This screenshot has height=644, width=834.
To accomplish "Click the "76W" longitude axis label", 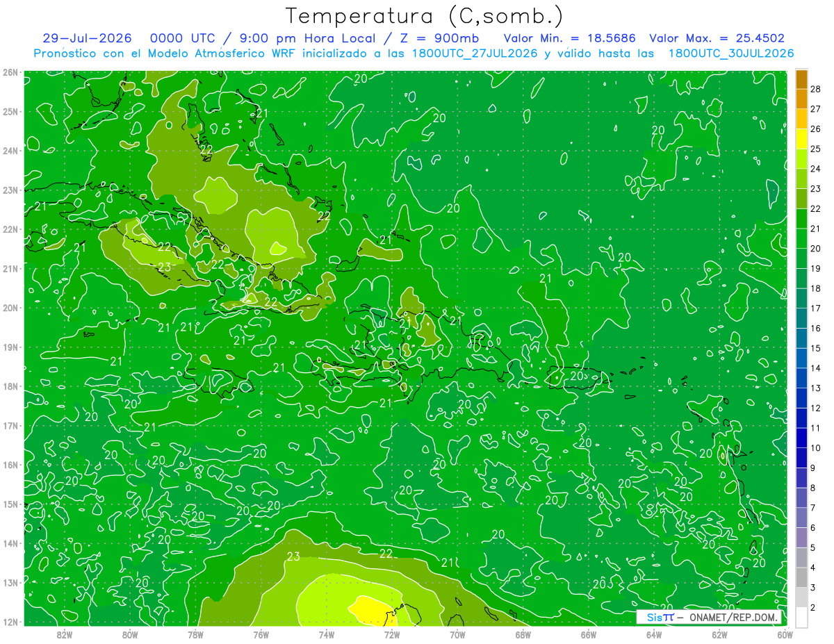I will 261,634.
